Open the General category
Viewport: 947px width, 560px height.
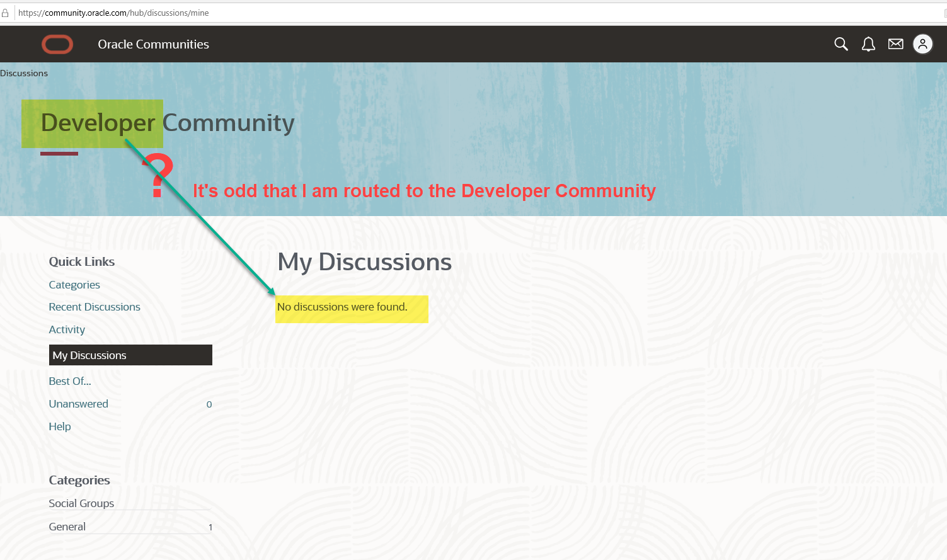click(67, 527)
